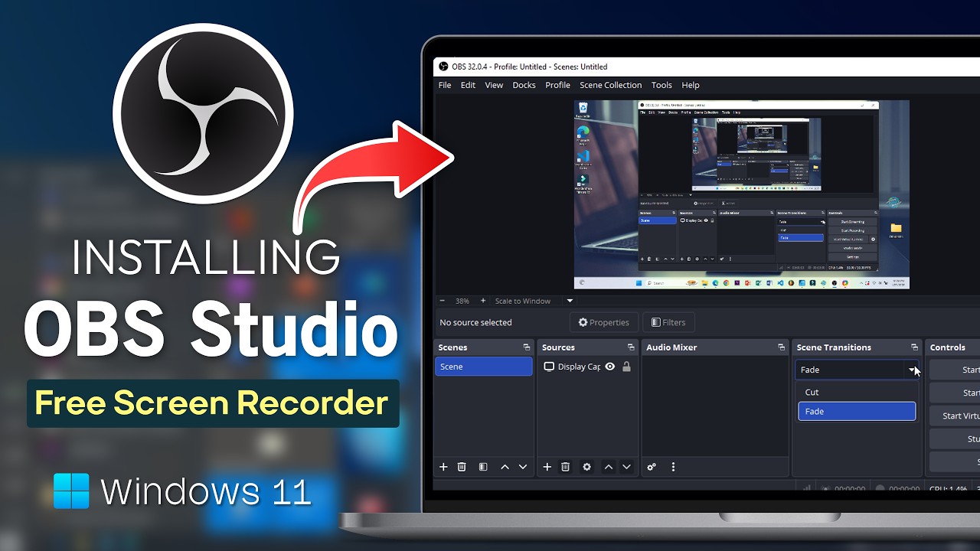Image resolution: width=980 pixels, height=551 pixels.
Task: Add a new scene with the plus icon in Scenes
Action: click(x=443, y=467)
